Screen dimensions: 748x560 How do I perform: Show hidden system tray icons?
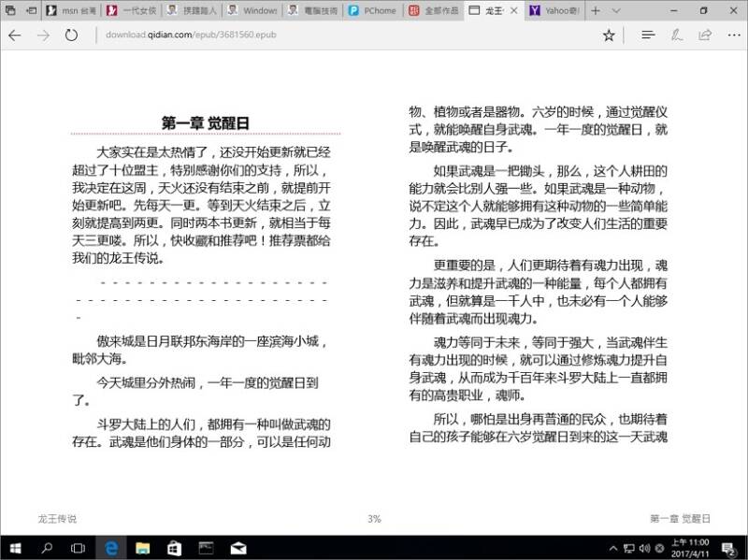(613, 549)
